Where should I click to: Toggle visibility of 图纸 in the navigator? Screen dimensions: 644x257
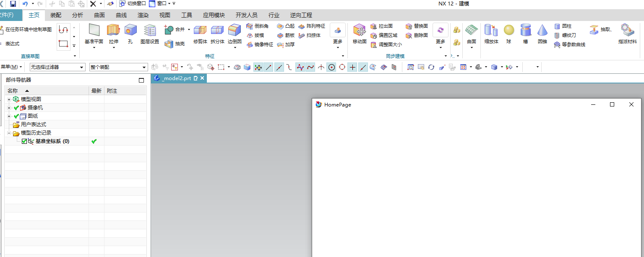click(x=16, y=116)
